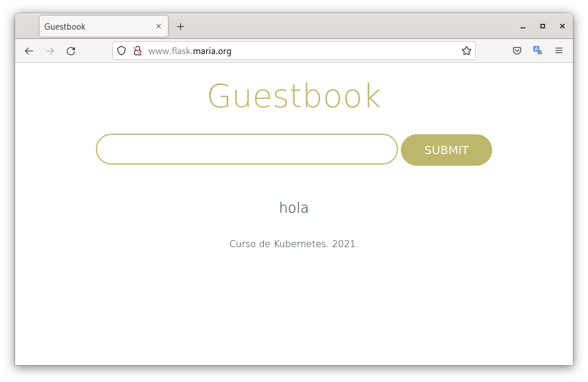Minimize the browser window
Viewport: 588px width, 382px height.
[523, 27]
